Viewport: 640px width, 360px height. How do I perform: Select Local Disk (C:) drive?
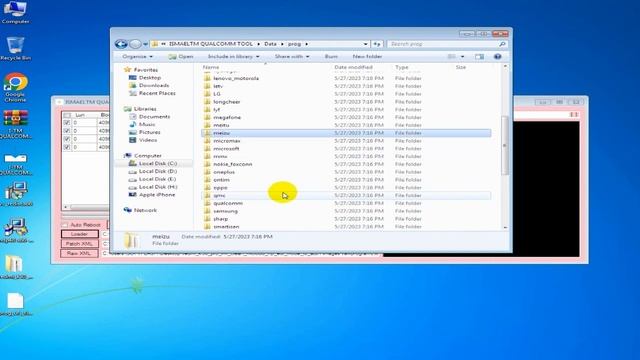pos(158,163)
